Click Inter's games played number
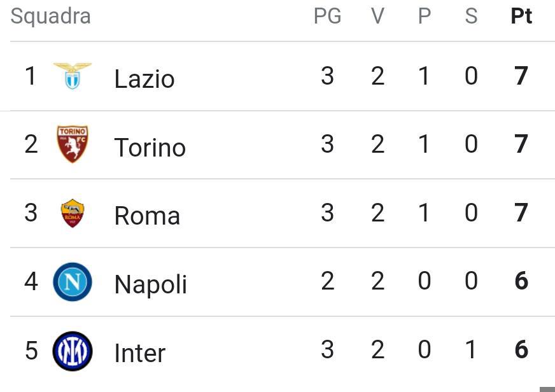The width and height of the screenshot is (555, 392). tap(327, 350)
